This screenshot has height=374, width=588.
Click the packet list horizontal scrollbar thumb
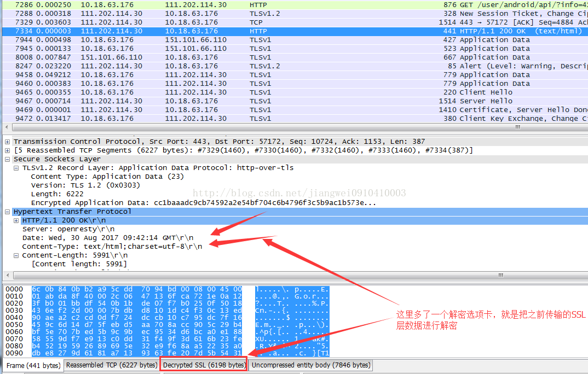(300, 127)
